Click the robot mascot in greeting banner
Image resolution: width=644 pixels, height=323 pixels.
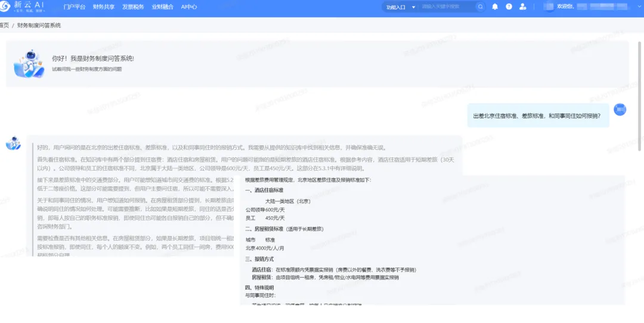click(x=29, y=64)
